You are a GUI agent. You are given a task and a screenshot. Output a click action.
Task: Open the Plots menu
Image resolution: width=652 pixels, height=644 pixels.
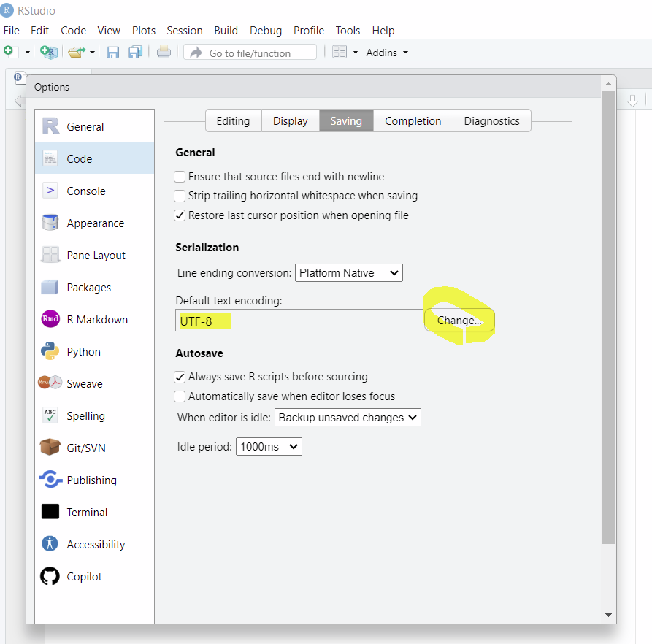[x=143, y=31]
